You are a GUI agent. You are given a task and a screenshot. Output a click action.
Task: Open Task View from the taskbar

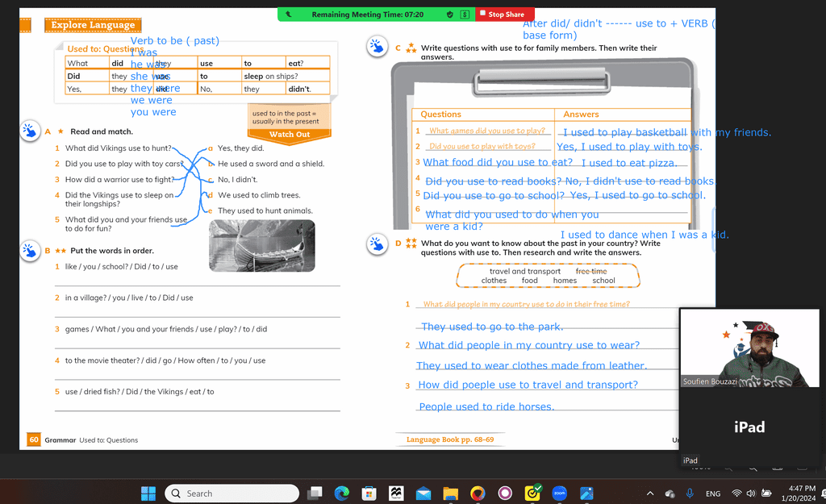(315, 494)
